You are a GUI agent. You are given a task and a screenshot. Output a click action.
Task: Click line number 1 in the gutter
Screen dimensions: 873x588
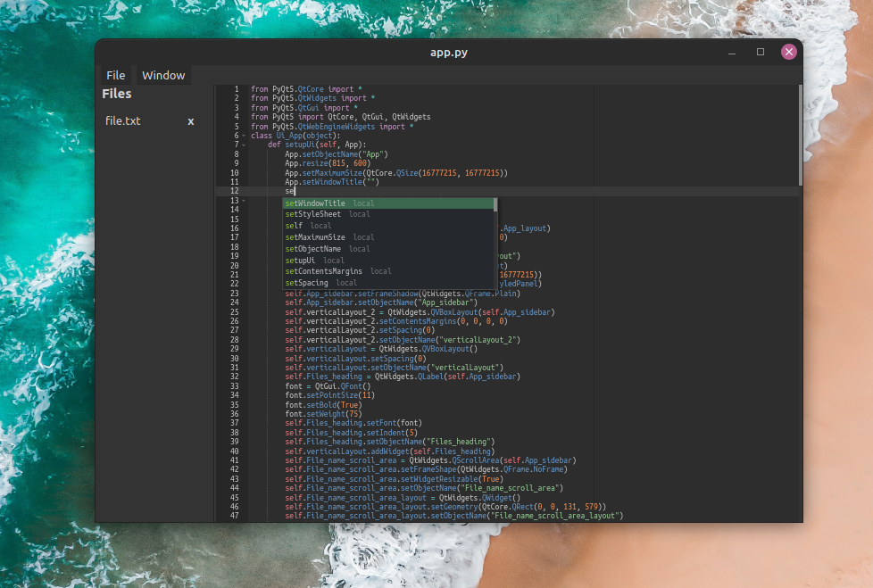pyautogui.click(x=237, y=89)
